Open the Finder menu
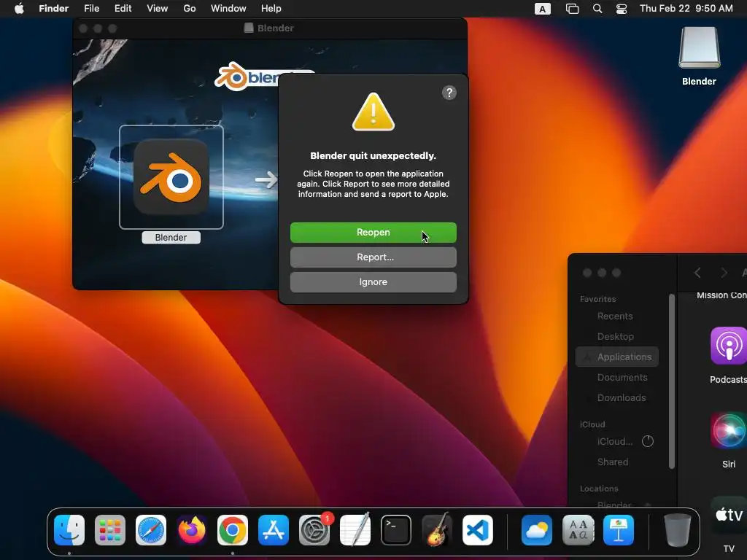Image resolution: width=747 pixels, height=560 pixels. tap(54, 9)
